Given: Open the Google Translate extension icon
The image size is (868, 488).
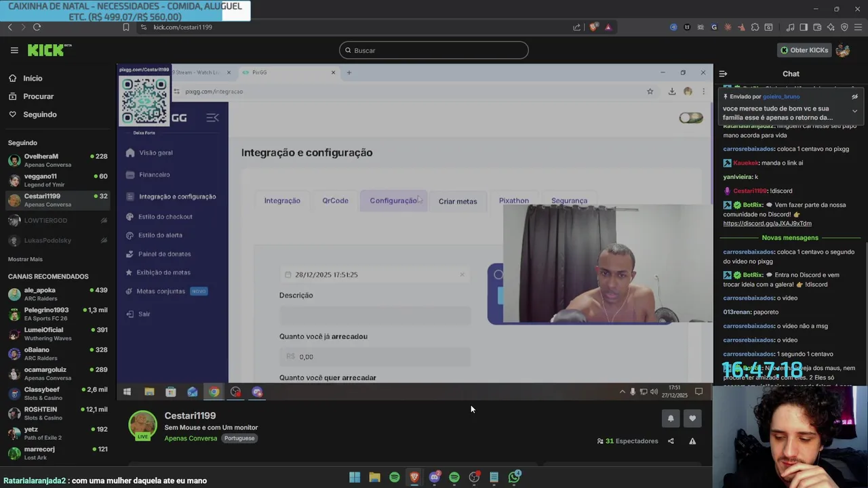Looking at the screenshot, I should click(714, 27).
